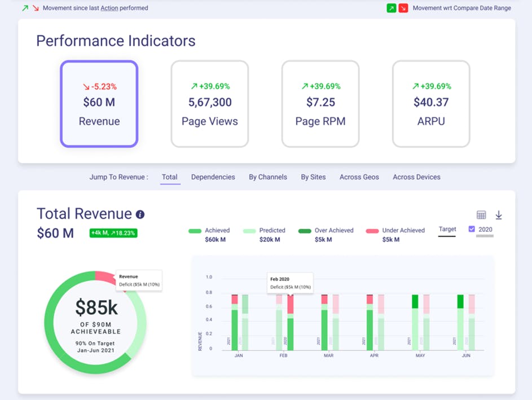Click the Under Achieved legend swatch
Viewport: 532px width, 400px height.
pyautogui.click(x=372, y=231)
